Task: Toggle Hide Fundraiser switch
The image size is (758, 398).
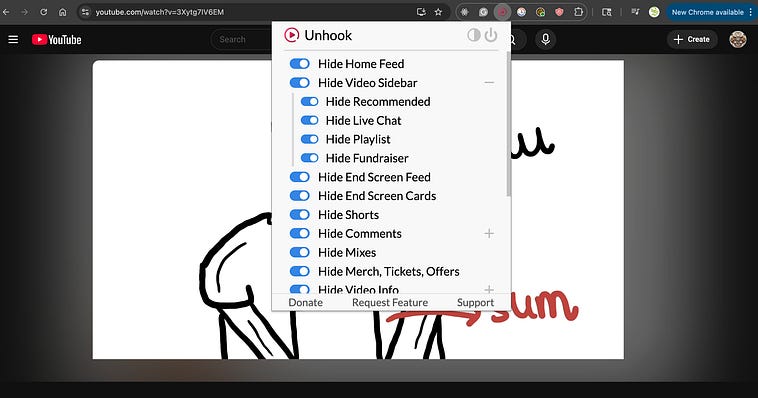Action: click(x=309, y=158)
